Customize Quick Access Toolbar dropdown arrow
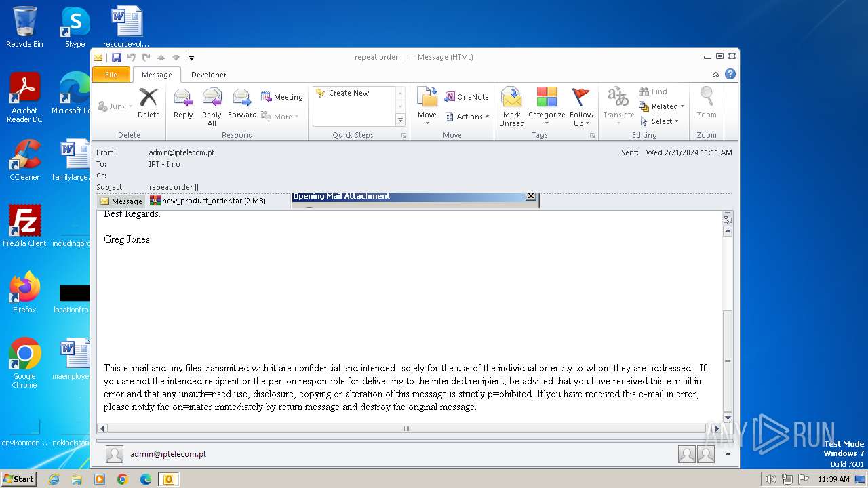Image resolution: width=868 pixels, height=488 pixels. tap(191, 58)
